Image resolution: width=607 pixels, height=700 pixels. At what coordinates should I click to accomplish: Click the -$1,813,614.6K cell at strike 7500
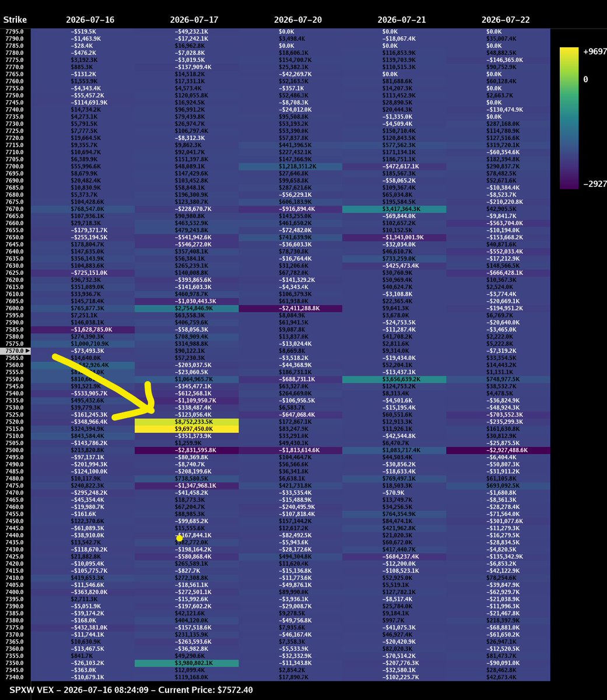tap(291, 450)
